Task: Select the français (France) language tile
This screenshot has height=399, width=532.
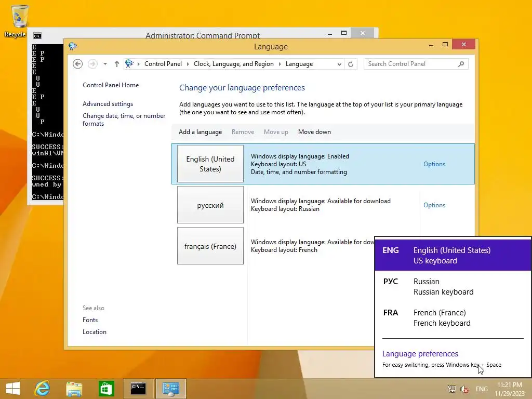Action: click(x=210, y=246)
